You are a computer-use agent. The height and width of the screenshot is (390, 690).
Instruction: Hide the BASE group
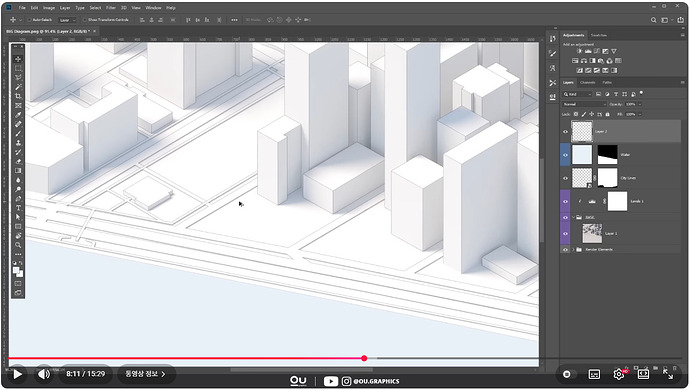565,217
